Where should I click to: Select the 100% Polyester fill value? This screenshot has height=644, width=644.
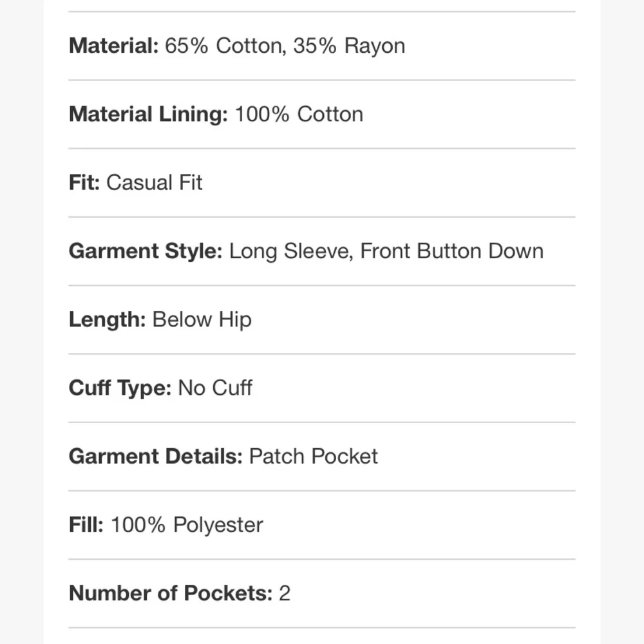187,524
